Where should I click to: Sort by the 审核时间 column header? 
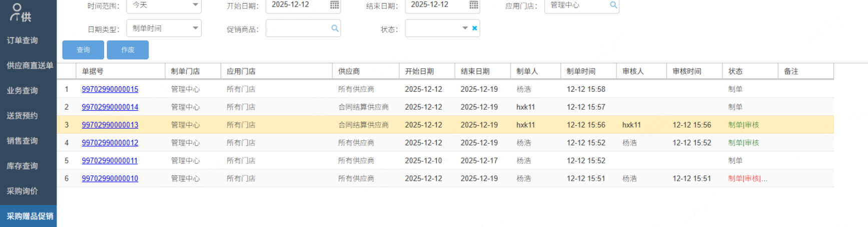click(x=695, y=71)
